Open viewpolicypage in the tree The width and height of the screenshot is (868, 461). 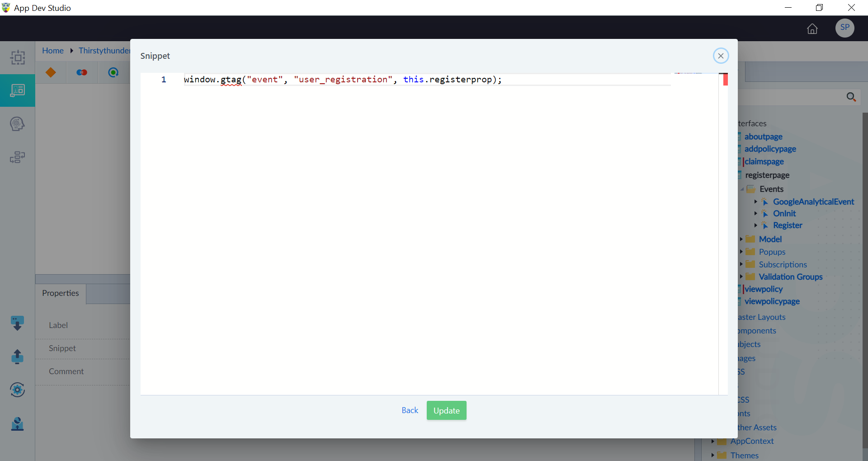click(772, 301)
